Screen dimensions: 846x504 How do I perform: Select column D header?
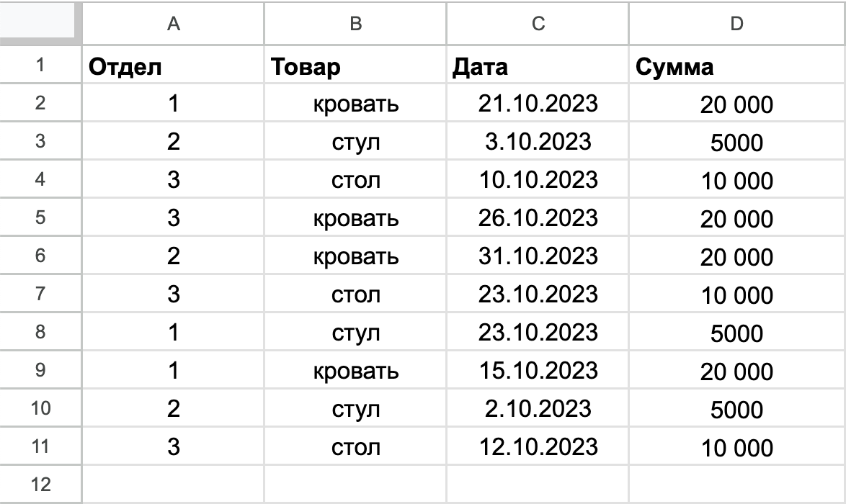tap(736, 23)
